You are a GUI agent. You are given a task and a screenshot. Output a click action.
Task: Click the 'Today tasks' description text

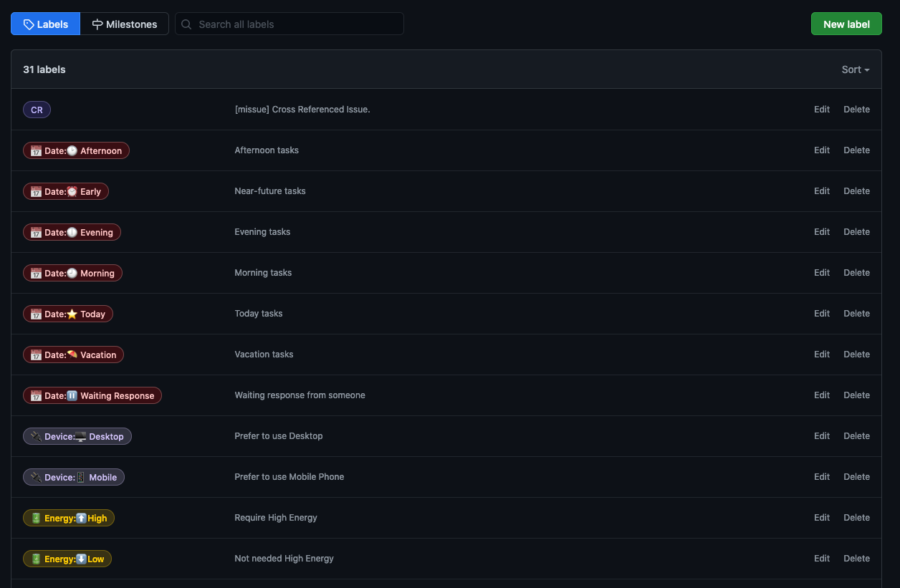[259, 314]
